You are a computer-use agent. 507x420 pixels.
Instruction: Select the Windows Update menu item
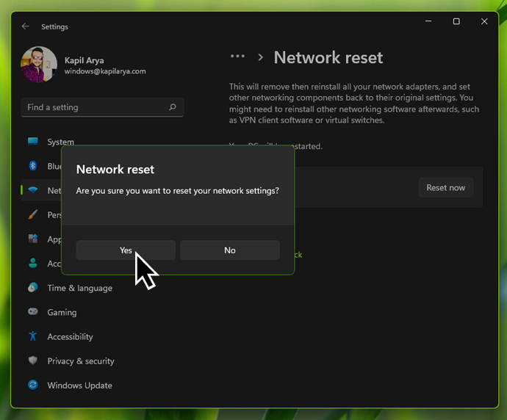point(79,385)
